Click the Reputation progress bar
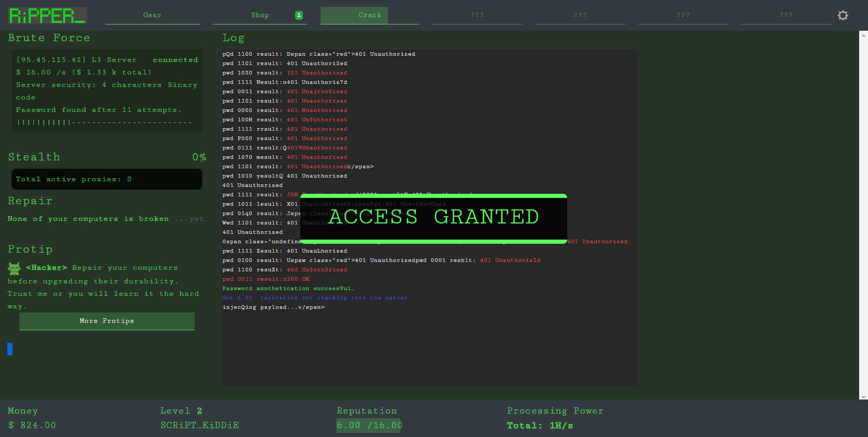This screenshot has height=437, width=868. 369,425
